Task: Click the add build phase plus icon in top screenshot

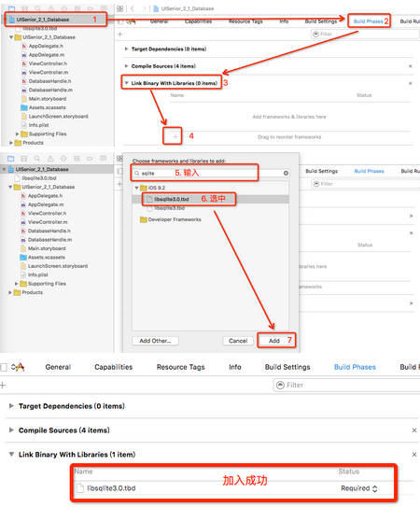Action: point(120,34)
